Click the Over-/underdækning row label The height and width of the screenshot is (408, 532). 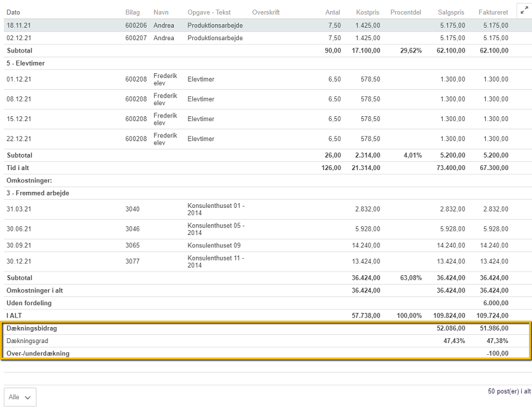(x=38, y=354)
